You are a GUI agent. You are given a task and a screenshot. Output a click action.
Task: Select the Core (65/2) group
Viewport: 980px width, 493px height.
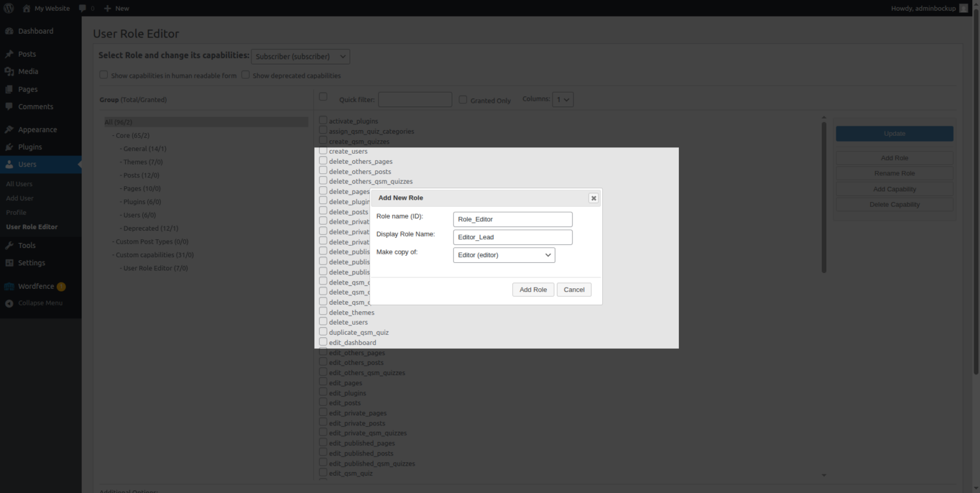point(132,135)
